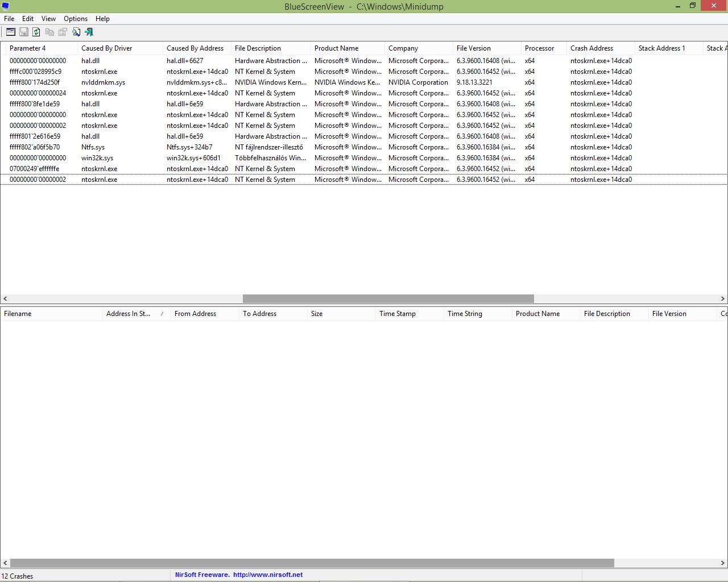Open the nirsoft.net link in status bar

click(267, 575)
